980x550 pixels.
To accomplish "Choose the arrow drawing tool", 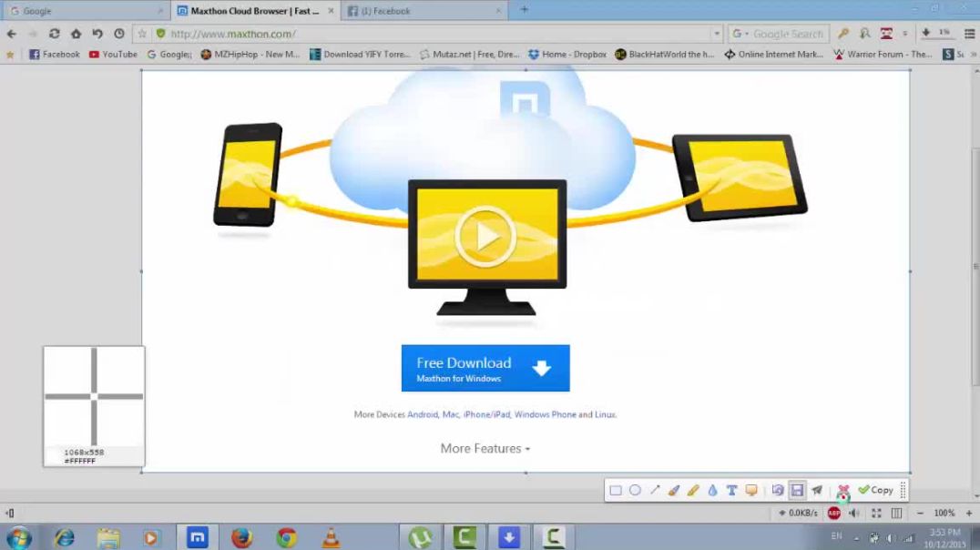I will point(654,491).
